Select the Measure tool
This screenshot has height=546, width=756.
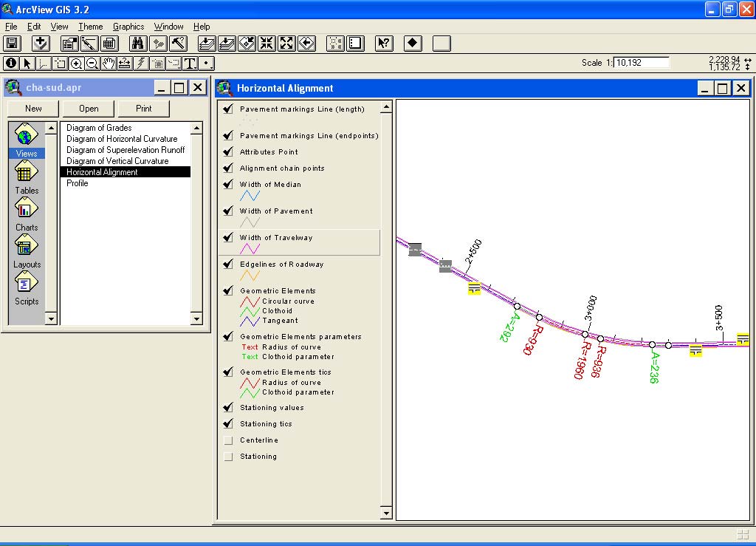click(x=125, y=64)
